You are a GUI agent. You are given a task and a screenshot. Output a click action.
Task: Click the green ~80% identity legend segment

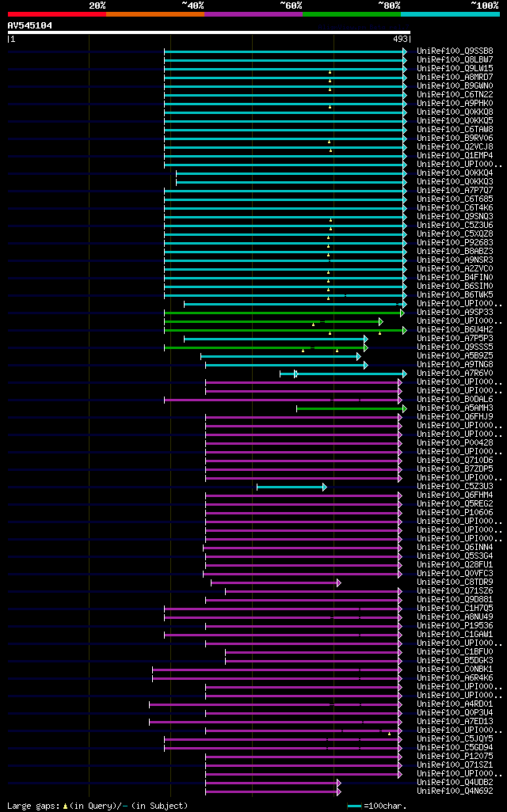(352, 14)
